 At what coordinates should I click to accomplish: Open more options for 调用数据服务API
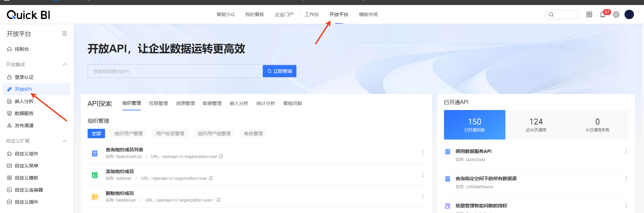coord(626,151)
